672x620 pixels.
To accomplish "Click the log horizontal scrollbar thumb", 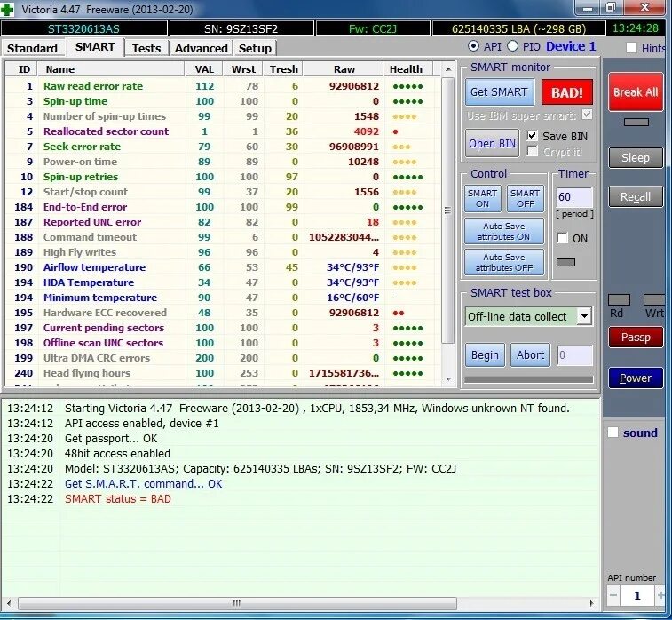I will (237, 603).
